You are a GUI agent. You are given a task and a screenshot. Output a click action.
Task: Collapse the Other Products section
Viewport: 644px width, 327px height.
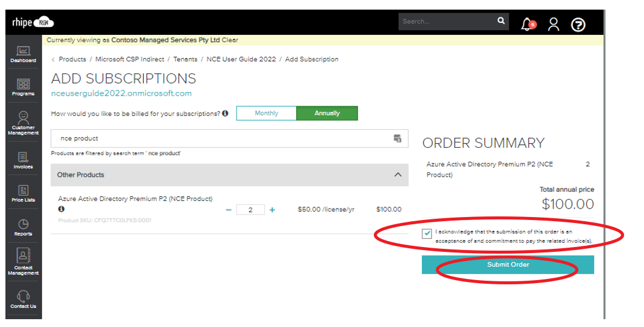click(x=398, y=175)
